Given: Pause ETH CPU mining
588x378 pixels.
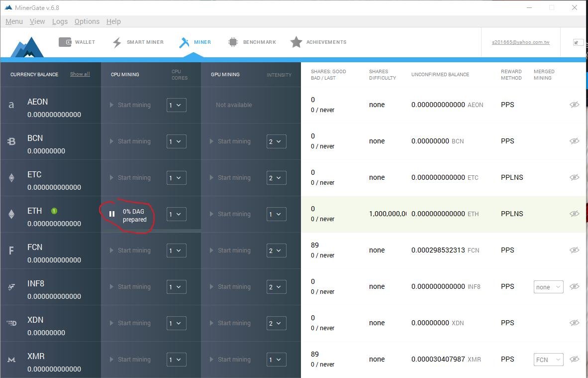Looking at the screenshot, I should click(112, 214).
